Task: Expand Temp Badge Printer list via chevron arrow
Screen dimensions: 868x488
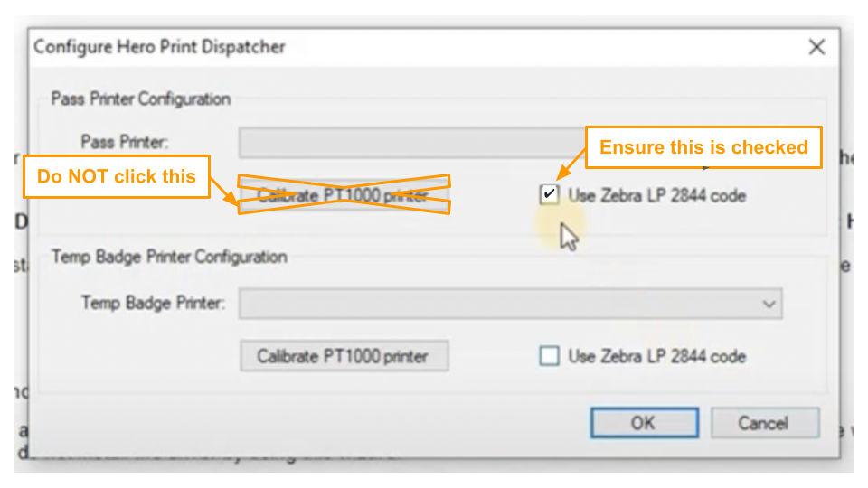Action: (769, 304)
